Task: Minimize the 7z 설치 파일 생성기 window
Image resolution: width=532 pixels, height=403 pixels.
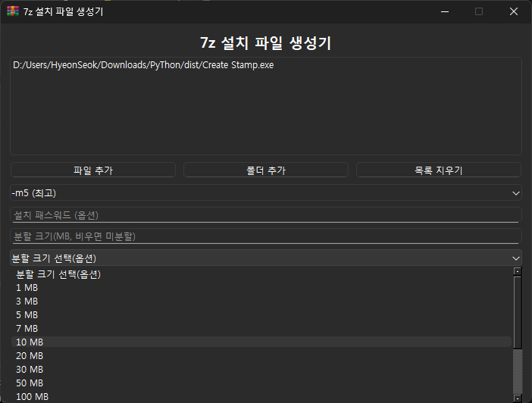Action: click(445, 11)
